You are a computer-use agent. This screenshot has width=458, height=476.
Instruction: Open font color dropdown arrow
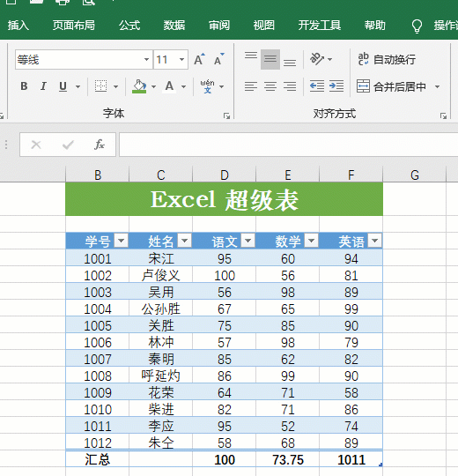coord(184,86)
